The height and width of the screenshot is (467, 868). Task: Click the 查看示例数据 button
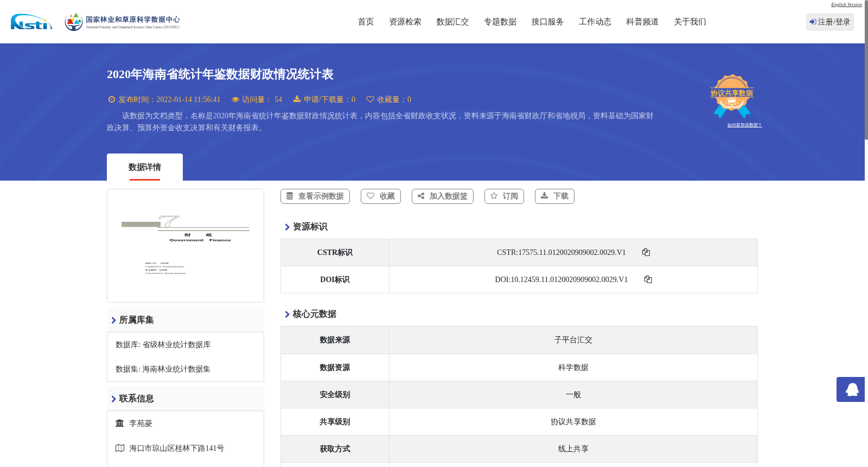click(x=315, y=196)
